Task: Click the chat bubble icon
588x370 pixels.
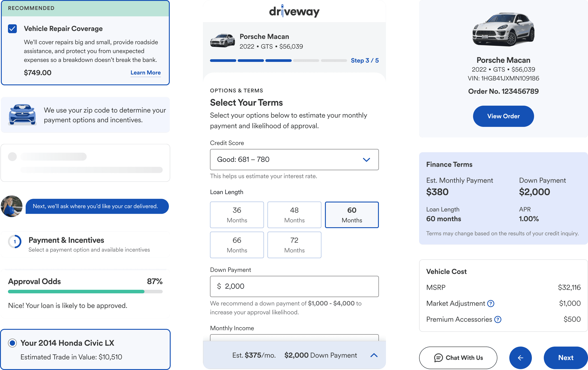Action: pyautogui.click(x=438, y=358)
